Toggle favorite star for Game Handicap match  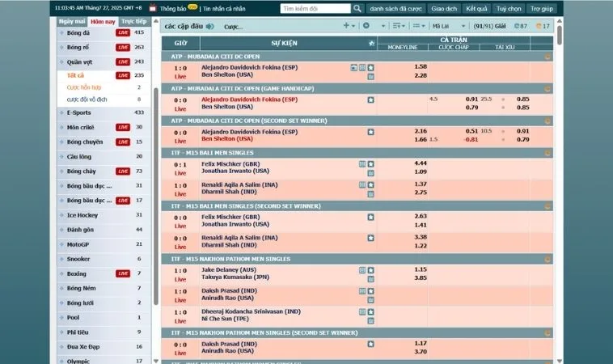coord(370,99)
